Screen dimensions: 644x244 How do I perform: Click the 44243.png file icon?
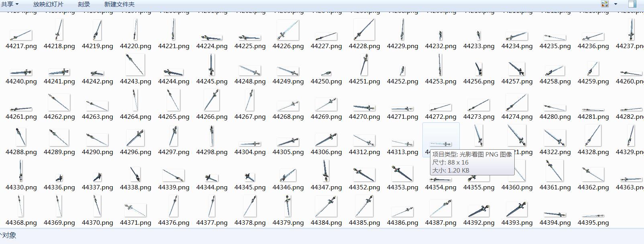[x=135, y=65]
